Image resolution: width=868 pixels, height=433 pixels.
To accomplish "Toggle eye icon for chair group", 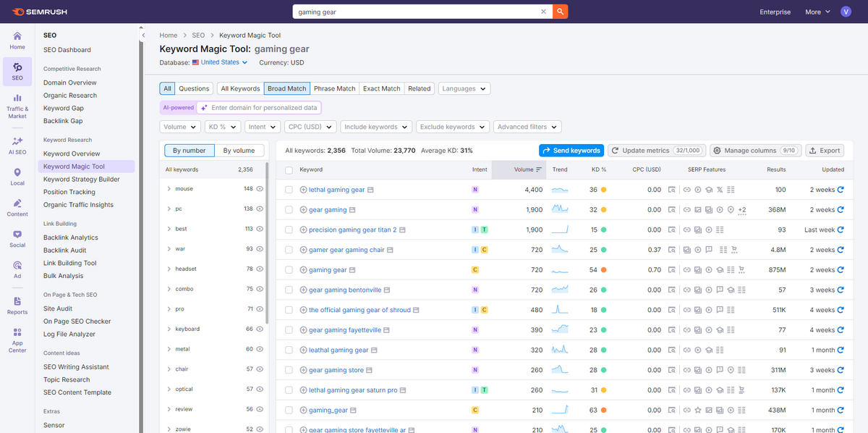I will tap(260, 369).
